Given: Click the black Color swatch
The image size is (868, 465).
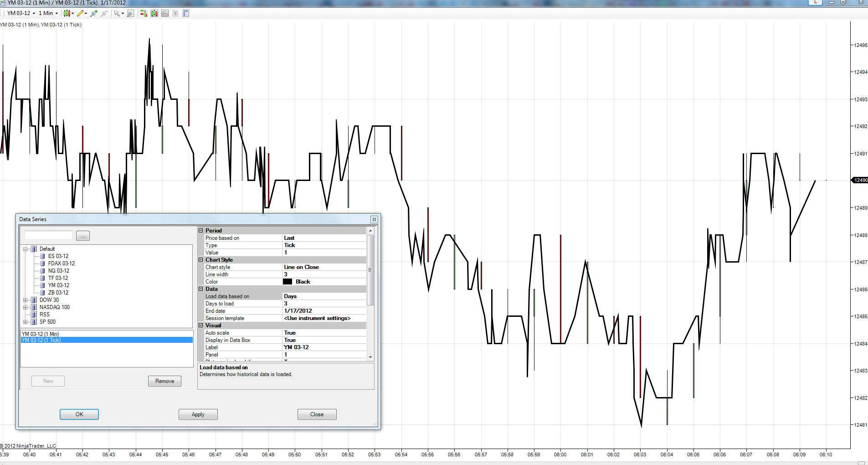Looking at the screenshot, I should pyautogui.click(x=288, y=282).
